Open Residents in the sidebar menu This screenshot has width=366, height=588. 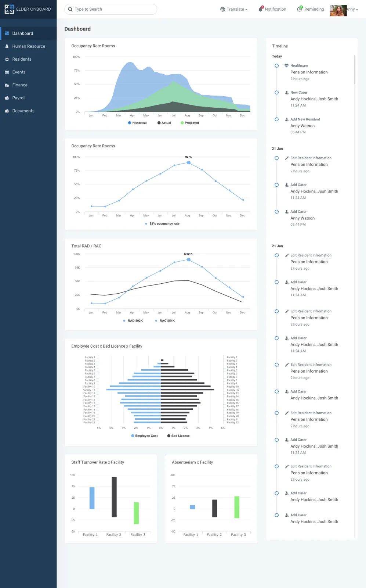28,59
